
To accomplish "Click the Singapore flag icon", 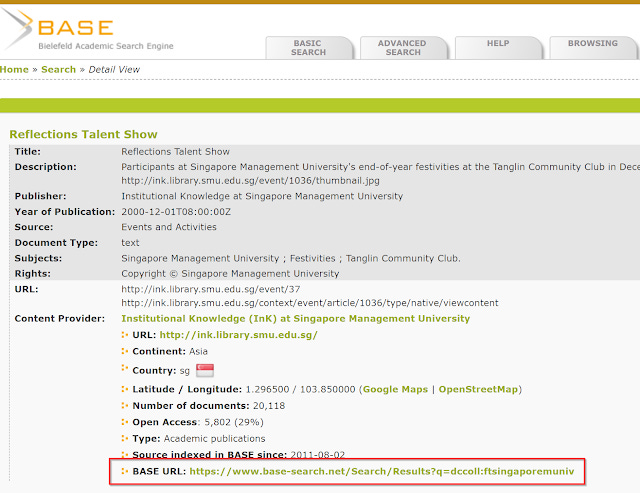I will click(x=205, y=370).
